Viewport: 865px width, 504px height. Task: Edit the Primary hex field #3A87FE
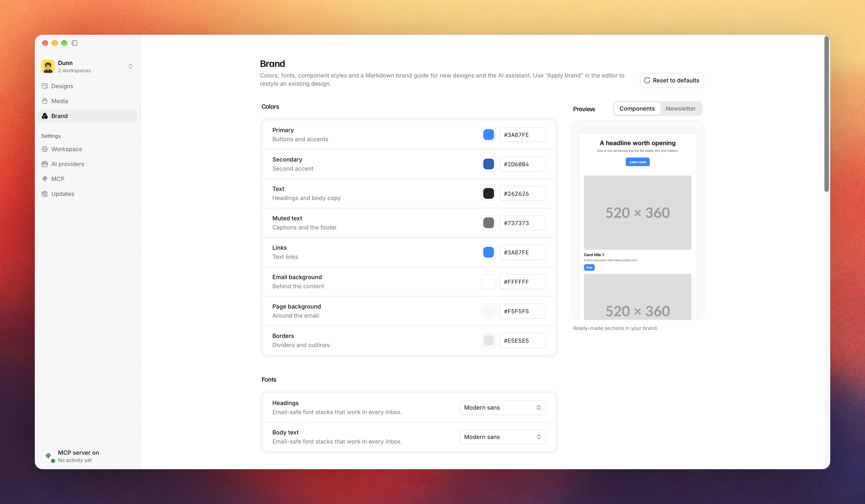tap(522, 135)
